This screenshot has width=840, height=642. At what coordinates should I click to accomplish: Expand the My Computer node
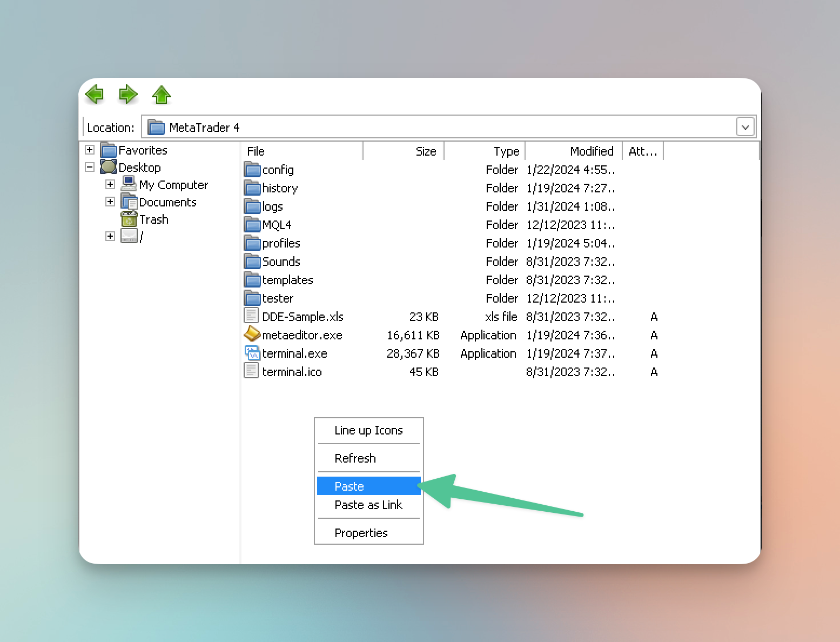click(x=110, y=184)
